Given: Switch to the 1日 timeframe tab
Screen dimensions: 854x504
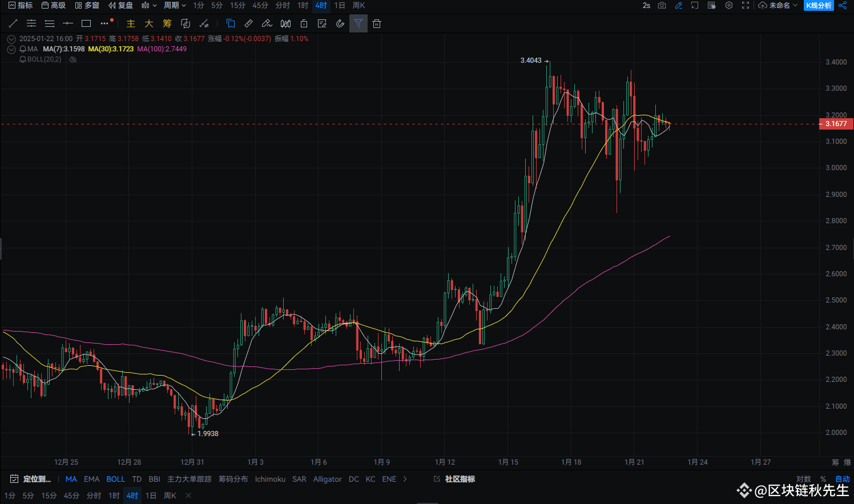Looking at the screenshot, I should (339, 5).
